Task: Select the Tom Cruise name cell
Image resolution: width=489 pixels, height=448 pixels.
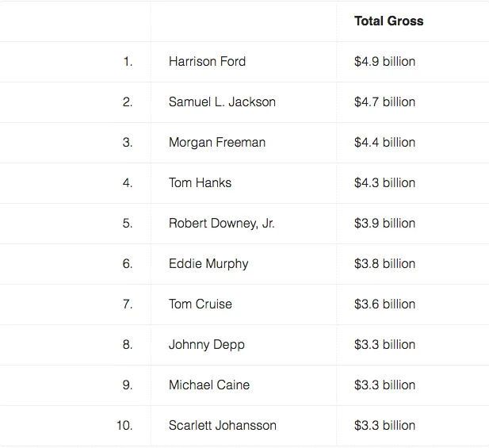Action: point(200,304)
